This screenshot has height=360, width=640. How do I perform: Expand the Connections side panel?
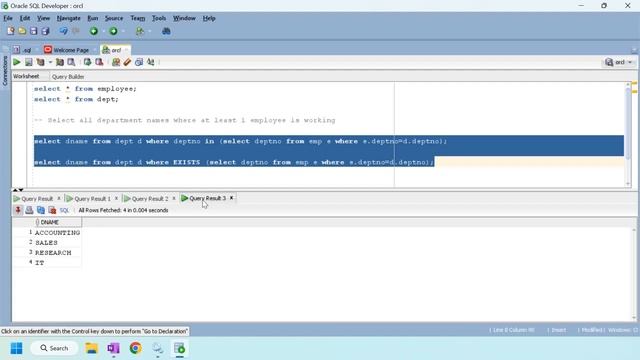5,70
